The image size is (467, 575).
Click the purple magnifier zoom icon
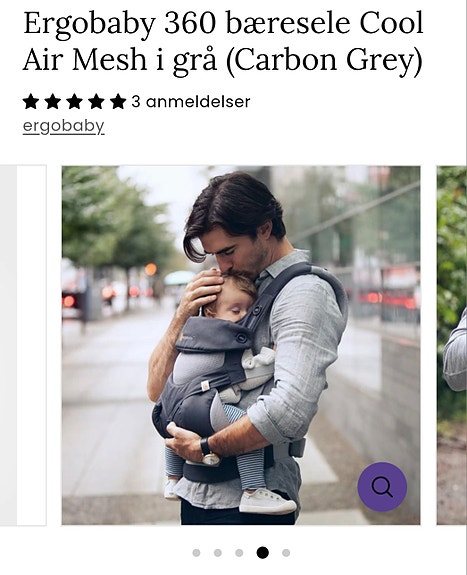(382, 487)
